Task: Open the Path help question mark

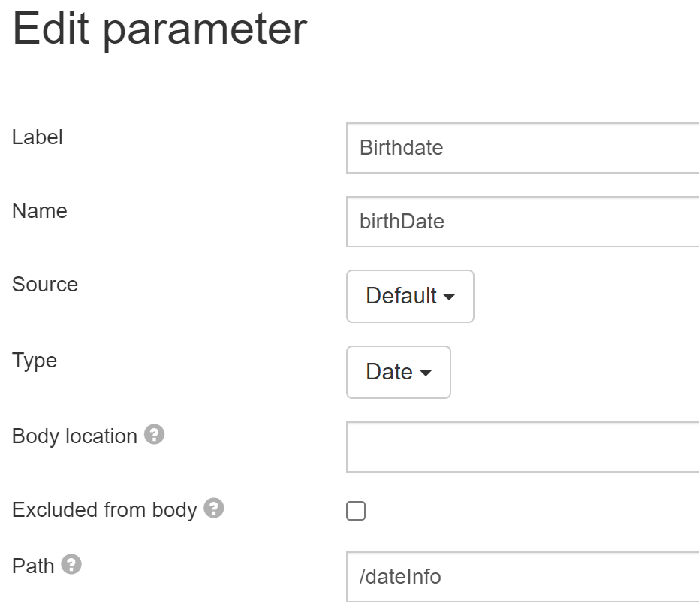Action: (71, 564)
